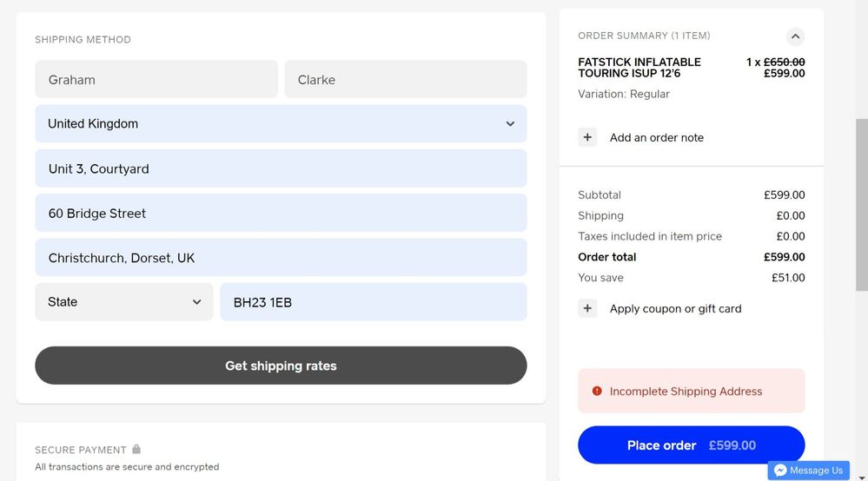Open the State dropdown
Viewport: 868px width, 481px height.
tap(124, 302)
